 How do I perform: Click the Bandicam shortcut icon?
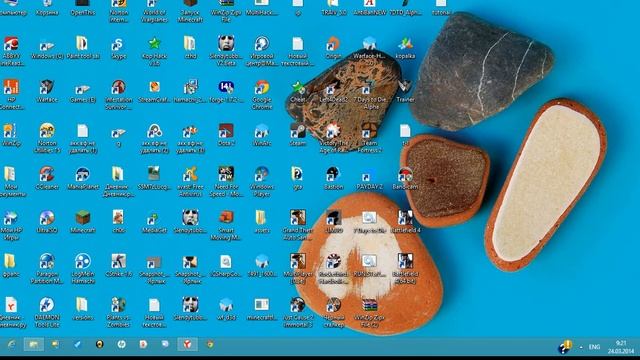[x=405, y=178]
